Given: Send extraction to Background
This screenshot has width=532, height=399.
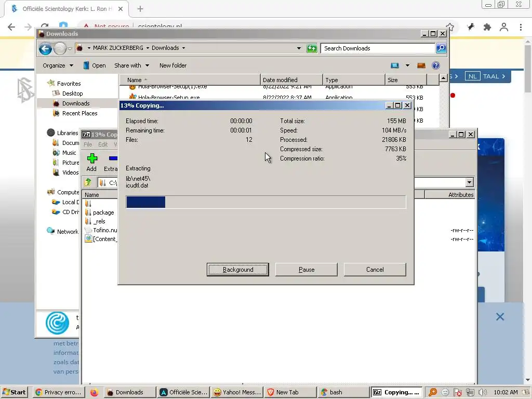Looking at the screenshot, I should [x=237, y=270].
